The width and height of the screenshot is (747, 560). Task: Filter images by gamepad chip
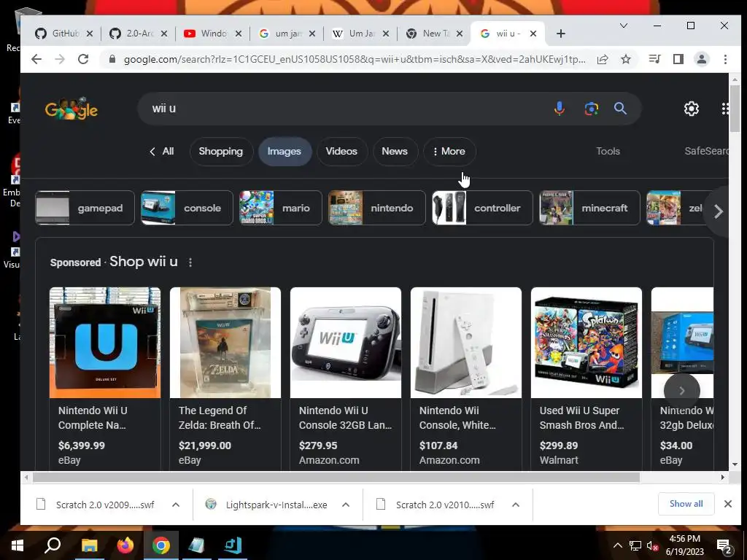[85, 208]
